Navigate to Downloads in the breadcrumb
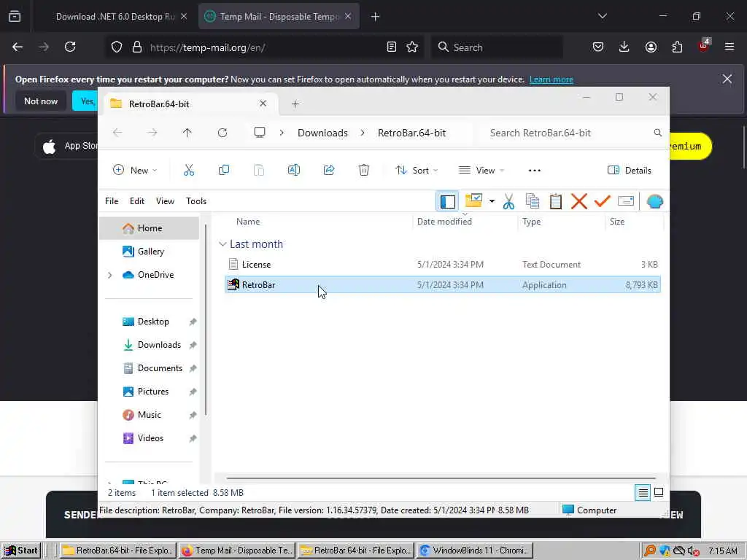Image resolution: width=747 pixels, height=560 pixels. tap(322, 133)
